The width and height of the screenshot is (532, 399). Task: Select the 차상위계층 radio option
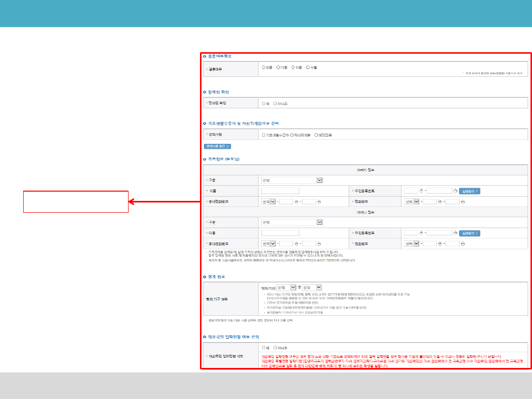click(x=292, y=135)
